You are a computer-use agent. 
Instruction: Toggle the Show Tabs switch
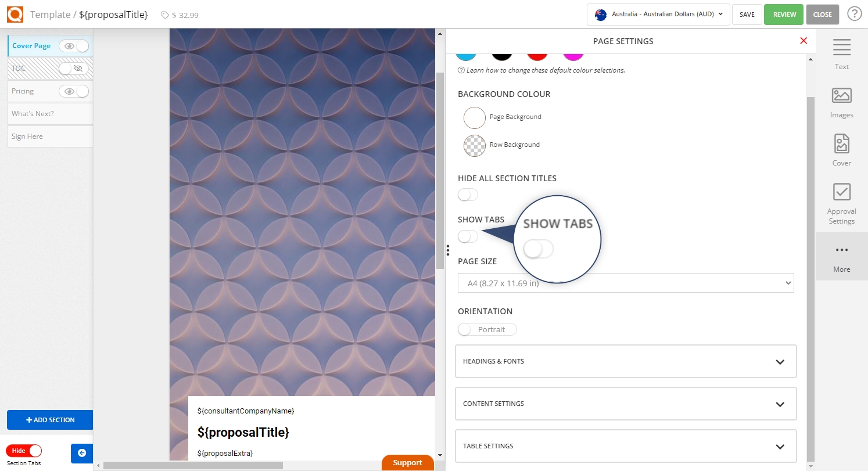[x=468, y=236]
